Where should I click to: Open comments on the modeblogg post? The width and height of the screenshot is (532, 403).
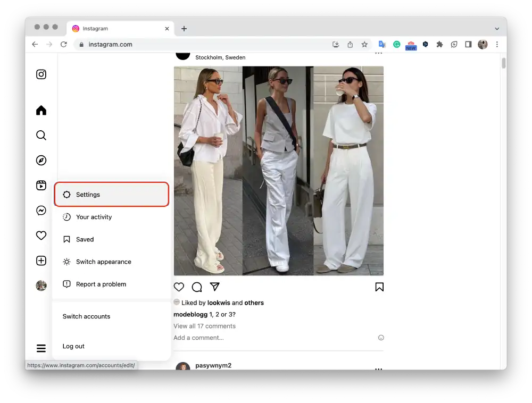point(197,287)
